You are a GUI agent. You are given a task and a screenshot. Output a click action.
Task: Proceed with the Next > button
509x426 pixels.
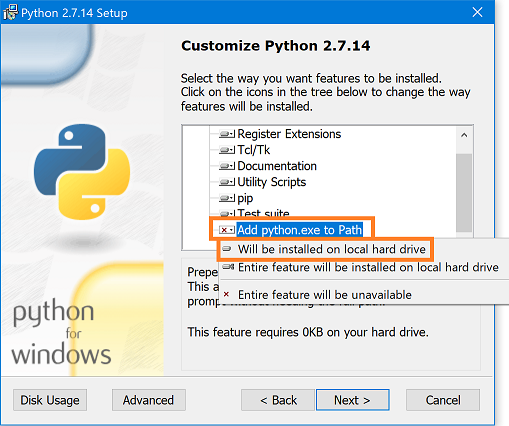point(353,400)
